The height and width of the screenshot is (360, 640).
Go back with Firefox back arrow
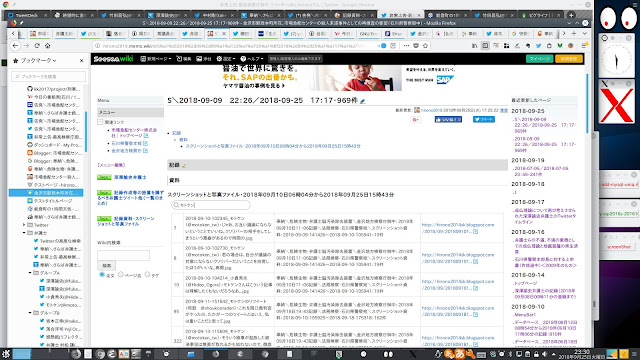point(16,46)
